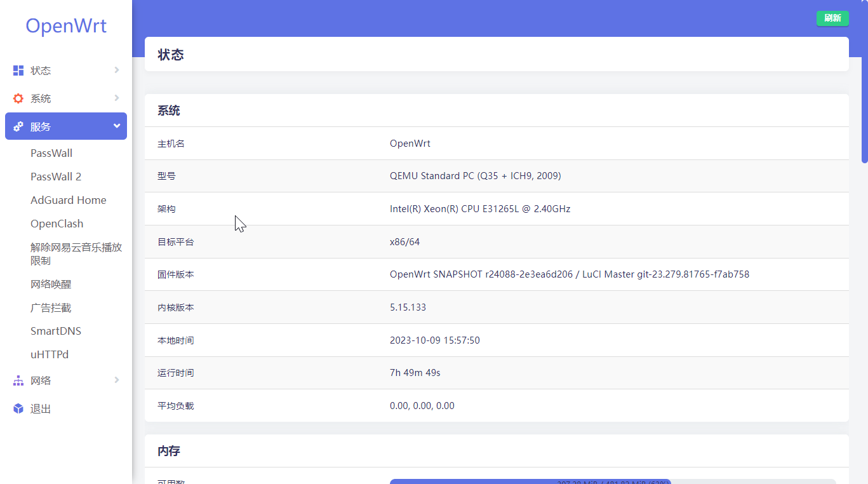Viewport: 868px width, 484px height.
Task: Click the x86/64 target platform value
Action: click(405, 242)
